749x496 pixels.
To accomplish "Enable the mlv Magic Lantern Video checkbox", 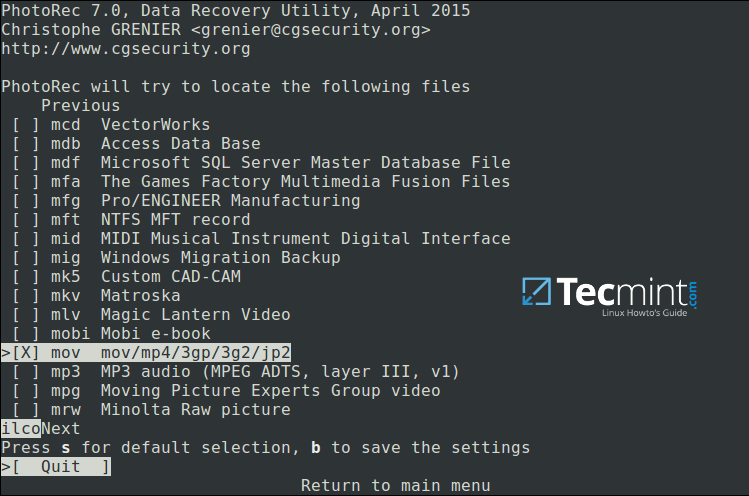I will [26, 315].
